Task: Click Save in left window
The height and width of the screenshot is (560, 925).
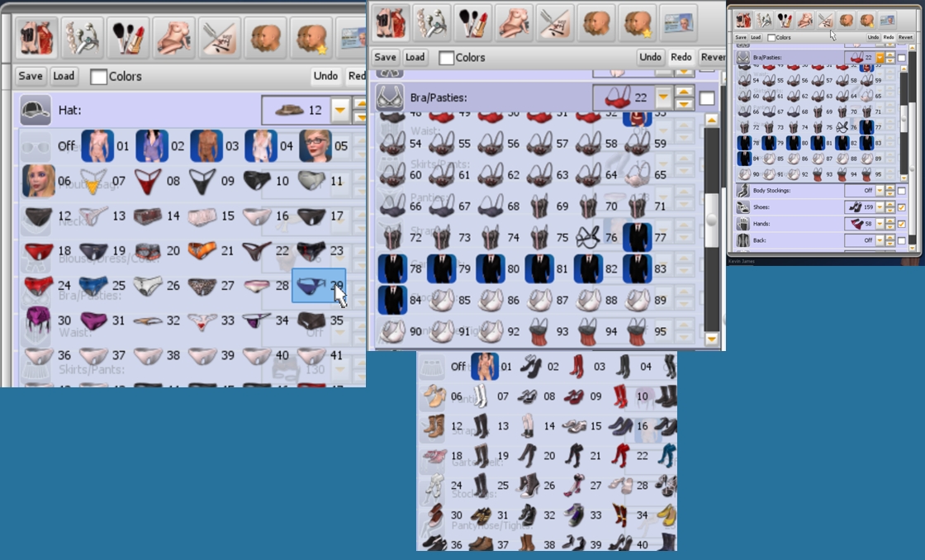Action: click(30, 76)
